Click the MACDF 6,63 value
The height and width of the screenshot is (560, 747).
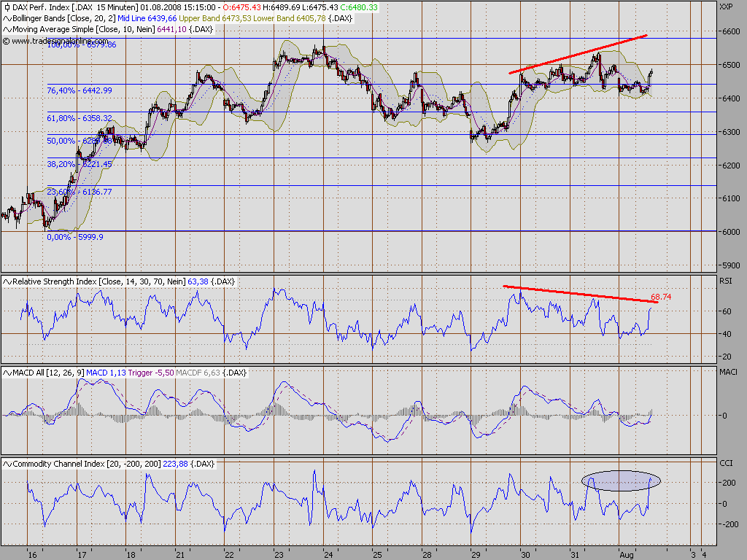pyautogui.click(x=198, y=373)
